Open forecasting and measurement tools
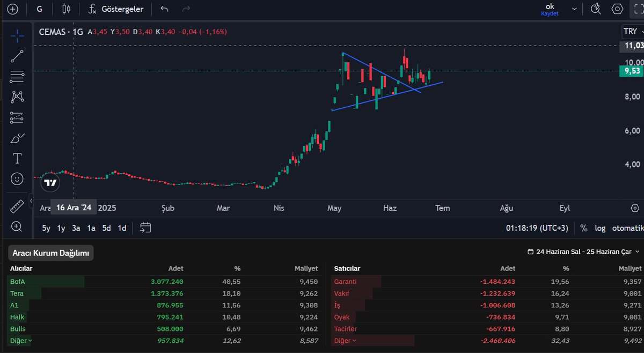The image size is (644, 353). (x=17, y=117)
